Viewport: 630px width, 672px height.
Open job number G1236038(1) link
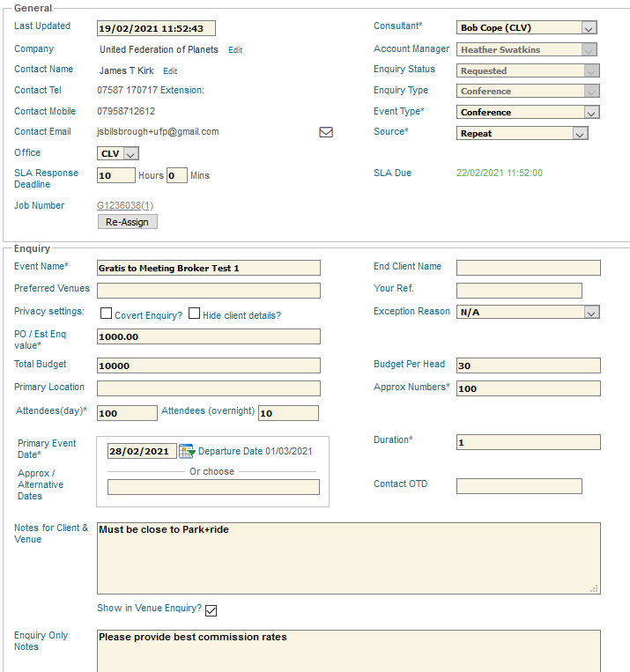(125, 206)
